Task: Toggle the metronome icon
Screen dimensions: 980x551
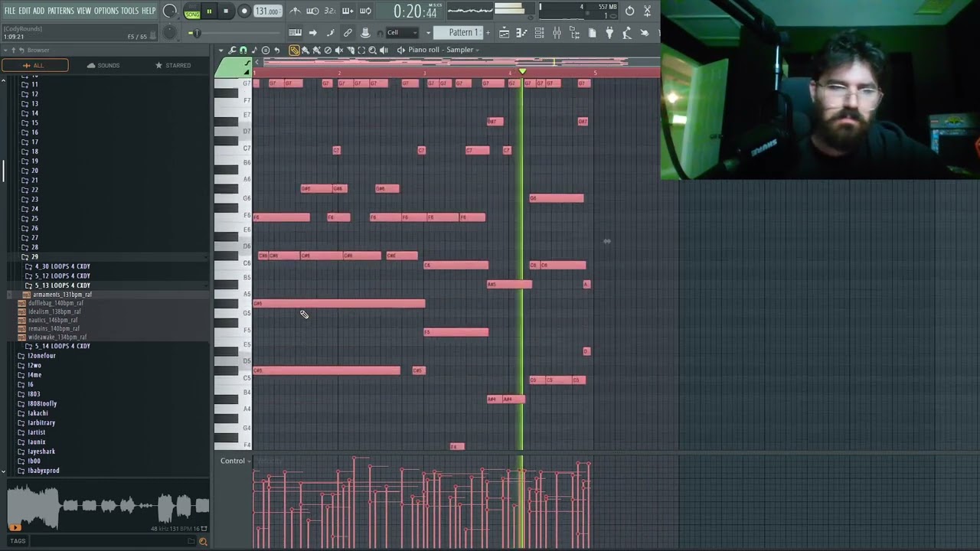Action: click(x=295, y=11)
